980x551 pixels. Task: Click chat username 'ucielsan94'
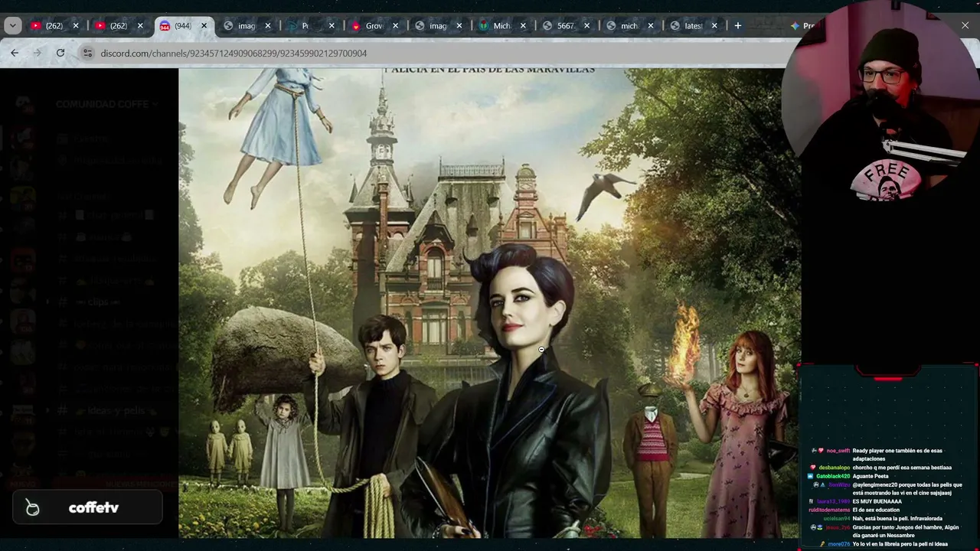[x=836, y=519]
